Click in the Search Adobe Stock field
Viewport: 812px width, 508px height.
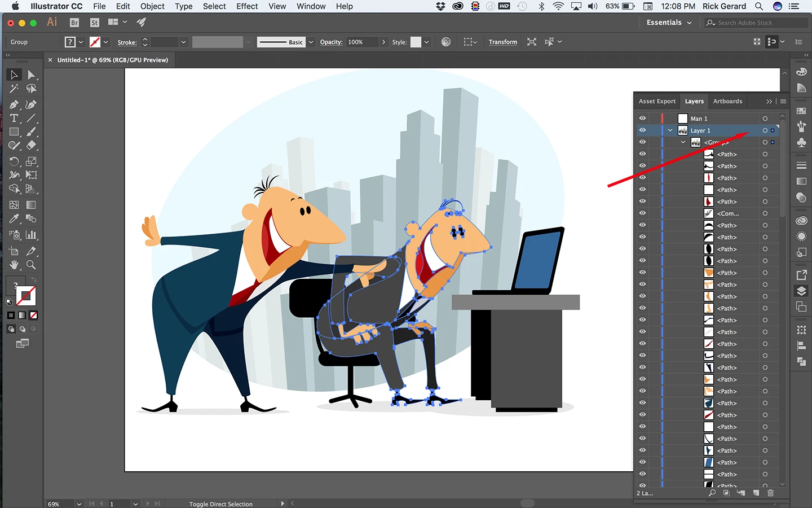pyautogui.click(x=756, y=23)
